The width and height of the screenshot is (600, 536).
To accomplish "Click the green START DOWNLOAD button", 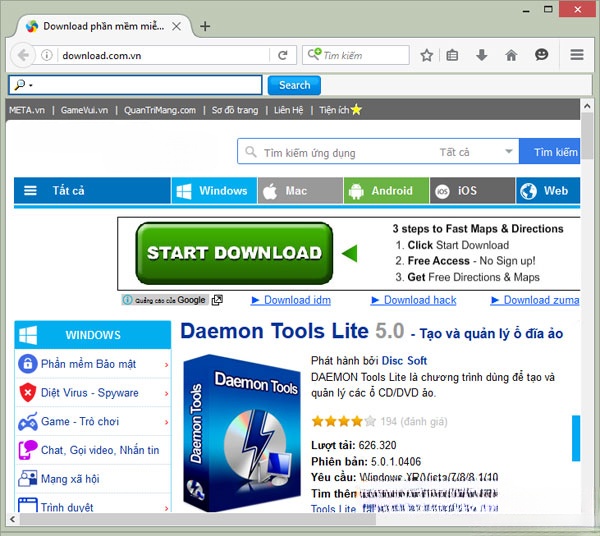I will tap(234, 253).
